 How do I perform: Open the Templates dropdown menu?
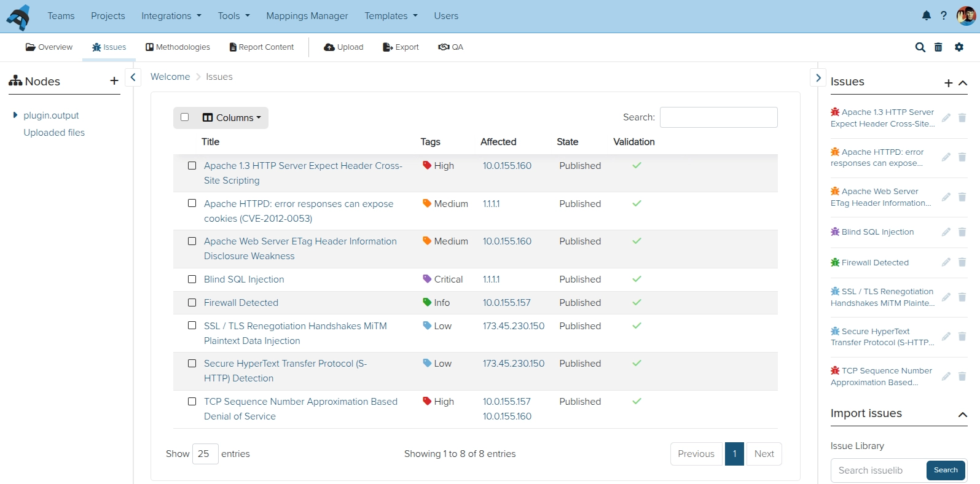click(x=391, y=16)
